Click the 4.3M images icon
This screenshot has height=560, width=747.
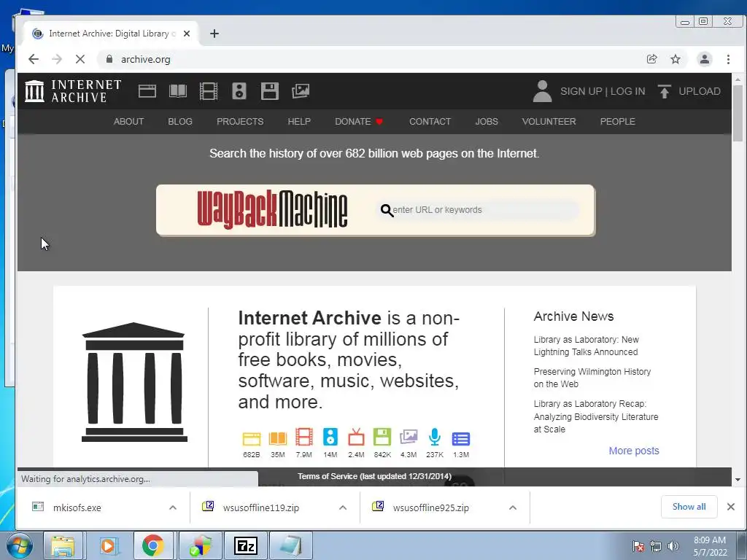[409, 437]
